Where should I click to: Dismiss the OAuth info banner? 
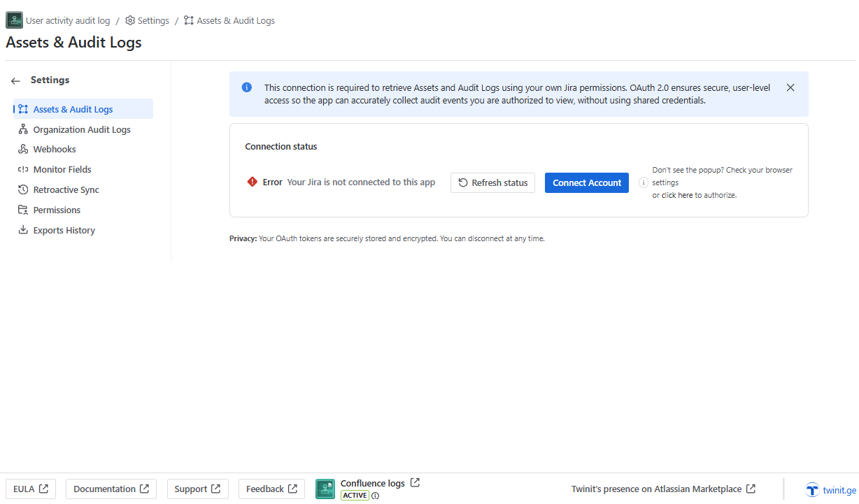tap(790, 87)
